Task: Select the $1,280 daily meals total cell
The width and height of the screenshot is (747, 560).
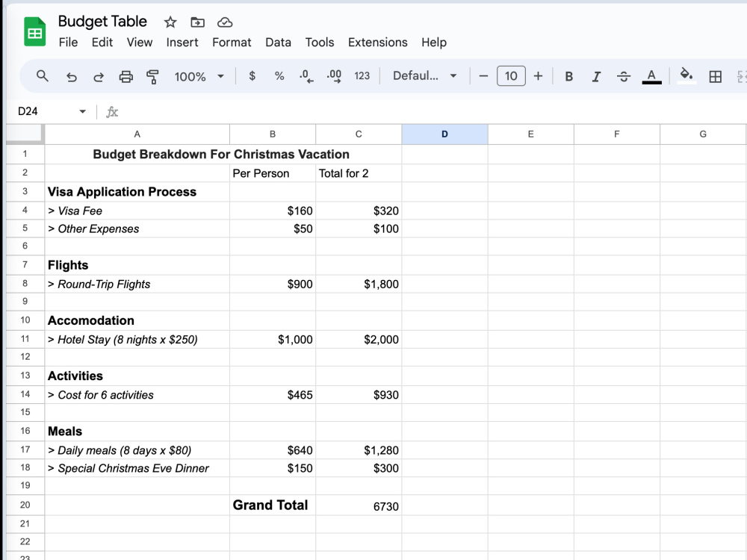Action: [x=359, y=450]
